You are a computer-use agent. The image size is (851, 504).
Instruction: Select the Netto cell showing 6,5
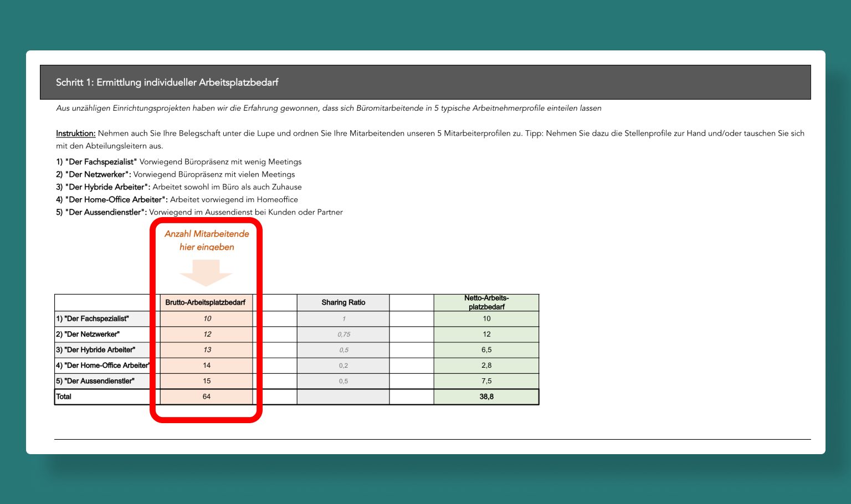click(x=486, y=350)
